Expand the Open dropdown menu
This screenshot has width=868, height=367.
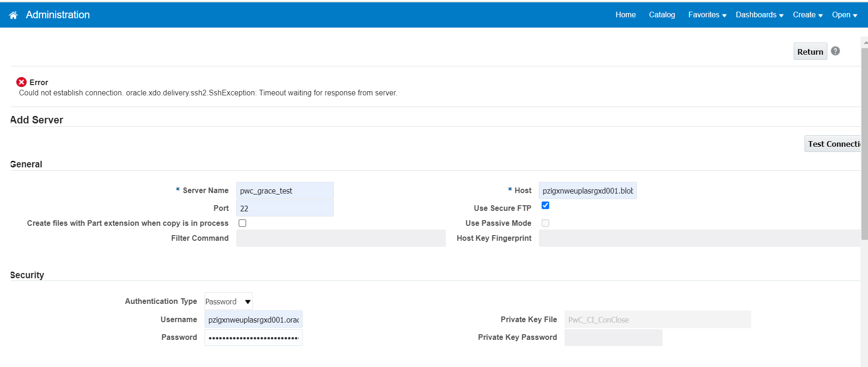pos(844,15)
